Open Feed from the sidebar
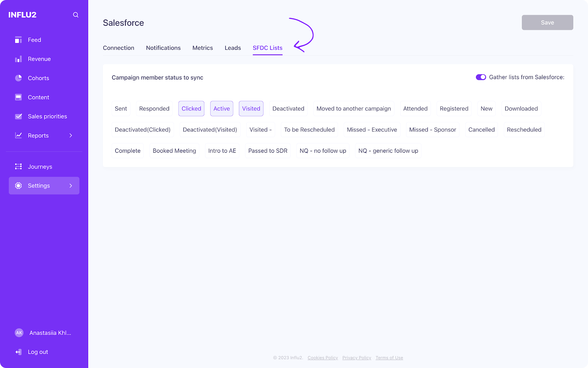 [x=35, y=40]
